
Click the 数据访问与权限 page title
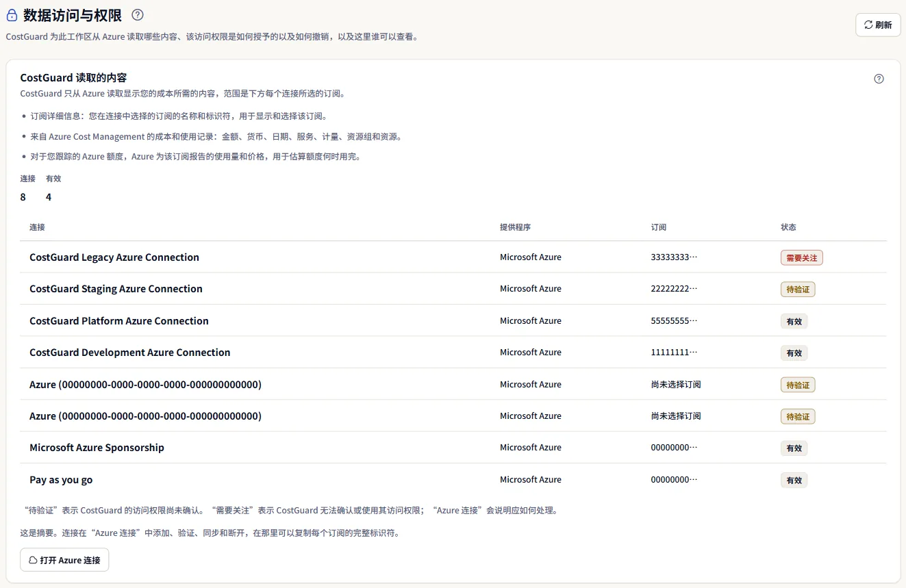(x=73, y=15)
